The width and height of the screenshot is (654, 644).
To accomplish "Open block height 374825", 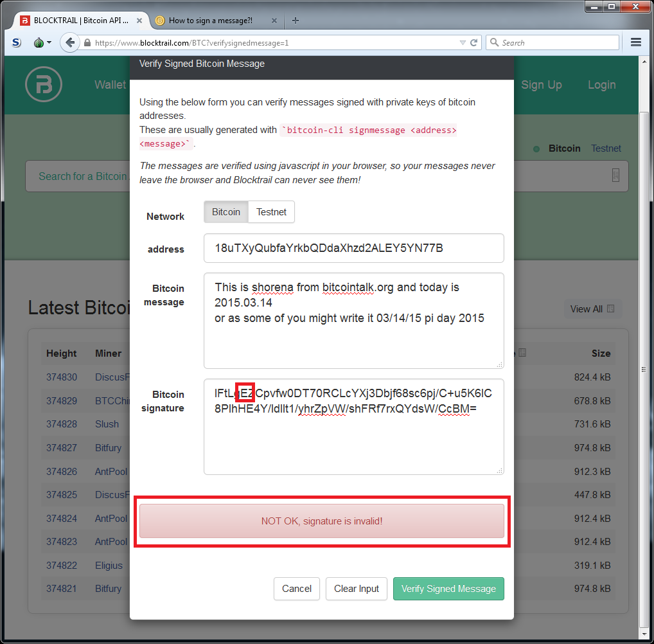I will [62, 495].
